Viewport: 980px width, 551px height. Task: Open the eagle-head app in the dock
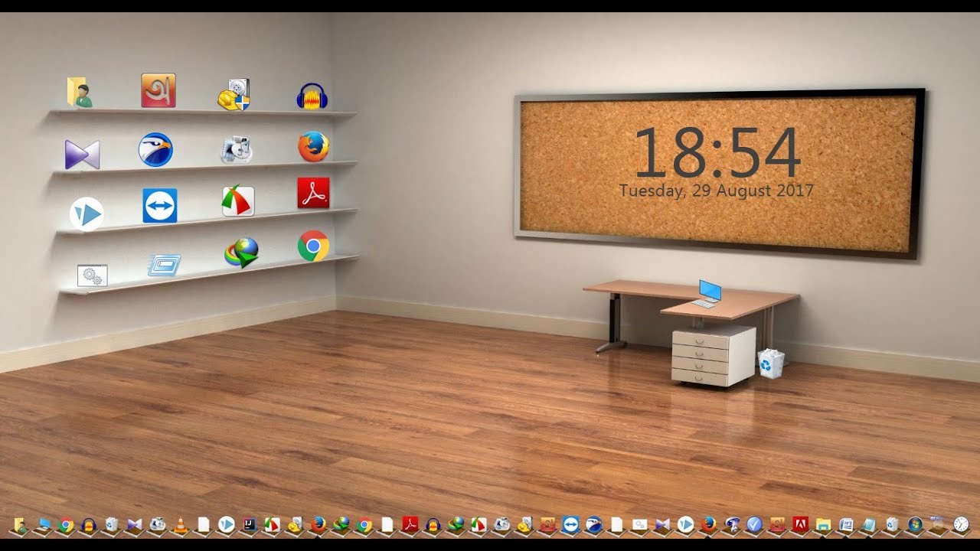593,524
